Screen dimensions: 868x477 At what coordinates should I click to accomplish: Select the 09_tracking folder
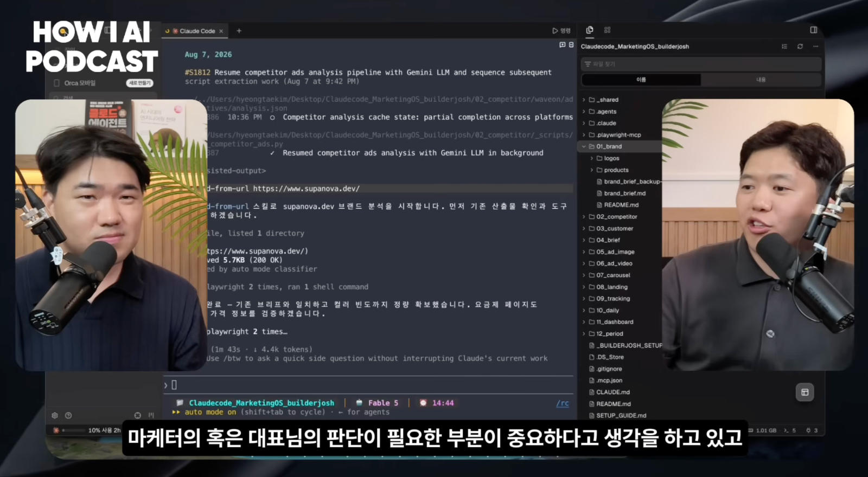[x=613, y=299]
